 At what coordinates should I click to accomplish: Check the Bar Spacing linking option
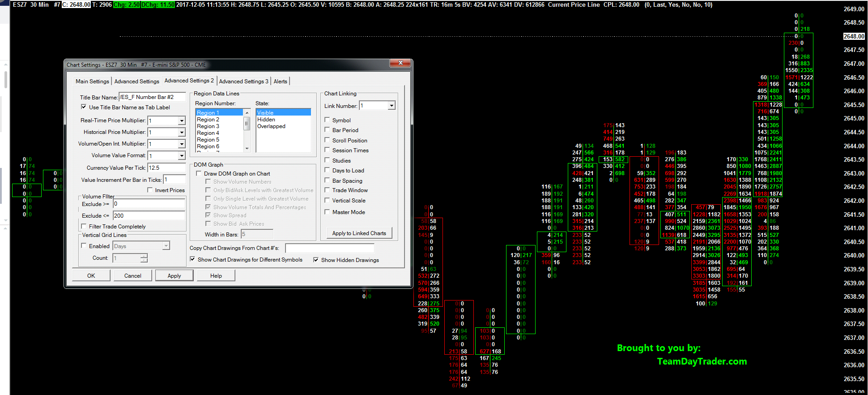(x=327, y=180)
